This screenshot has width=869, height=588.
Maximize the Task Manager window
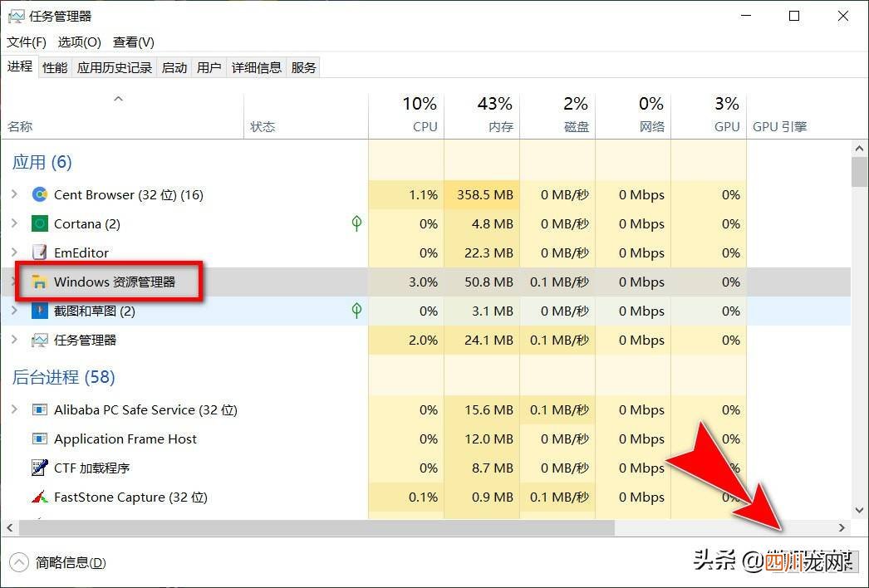(x=794, y=16)
